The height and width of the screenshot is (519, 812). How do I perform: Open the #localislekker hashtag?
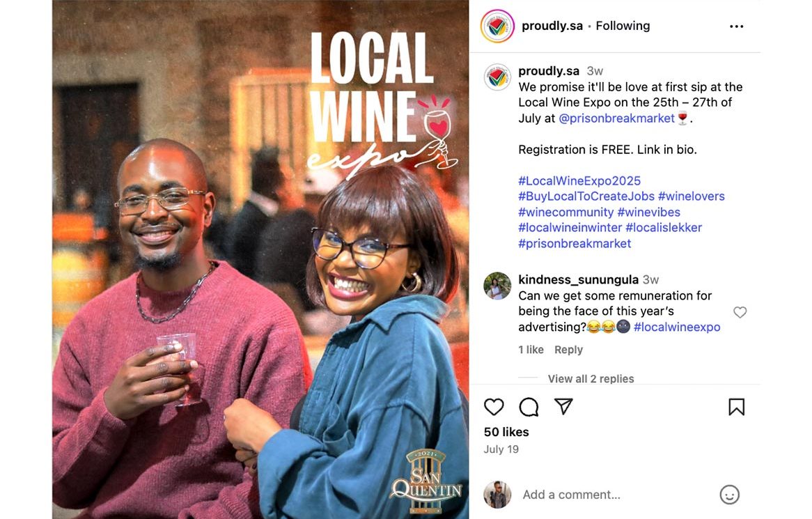coord(664,228)
